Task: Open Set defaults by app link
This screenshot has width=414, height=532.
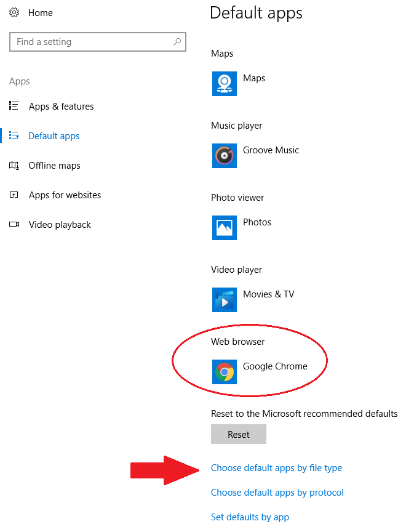Action: pyautogui.click(x=250, y=517)
